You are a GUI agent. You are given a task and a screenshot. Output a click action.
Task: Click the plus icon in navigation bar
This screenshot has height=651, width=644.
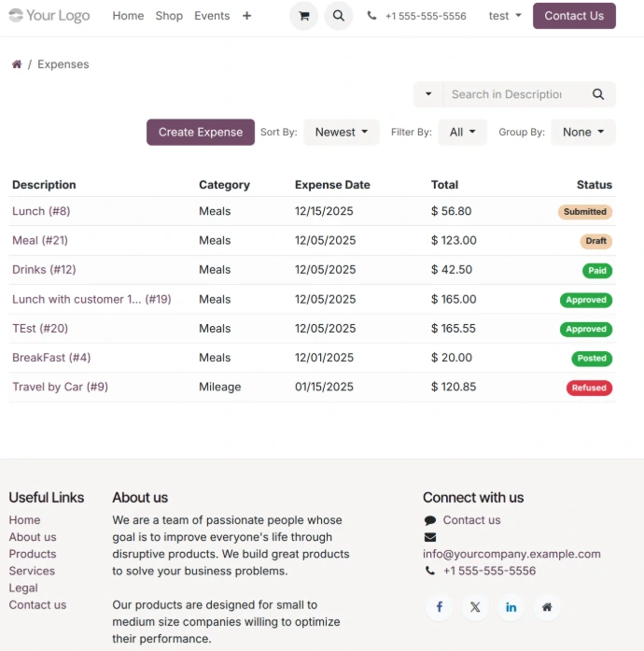(x=246, y=16)
